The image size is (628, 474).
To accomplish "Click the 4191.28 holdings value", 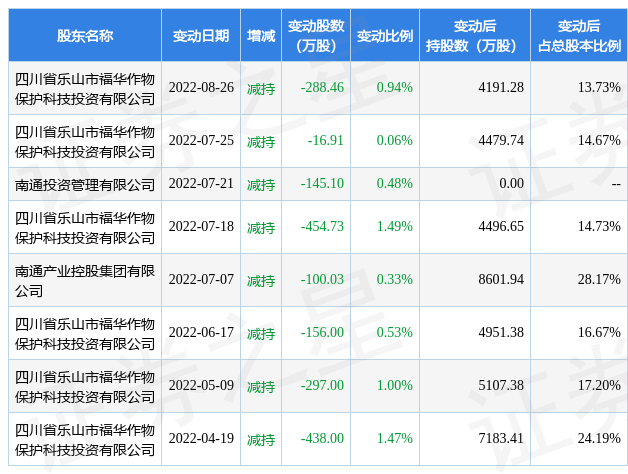I will point(501,87).
